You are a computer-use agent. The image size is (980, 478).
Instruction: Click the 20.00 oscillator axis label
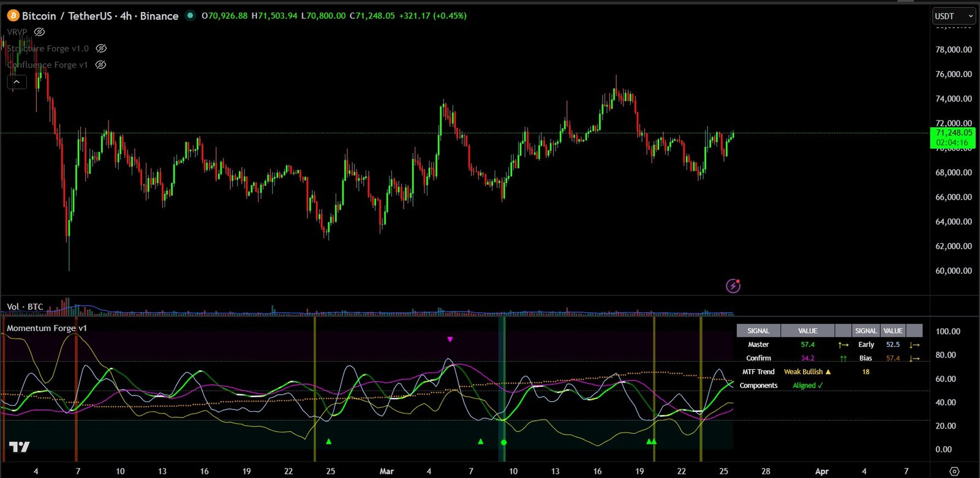(x=946, y=426)
